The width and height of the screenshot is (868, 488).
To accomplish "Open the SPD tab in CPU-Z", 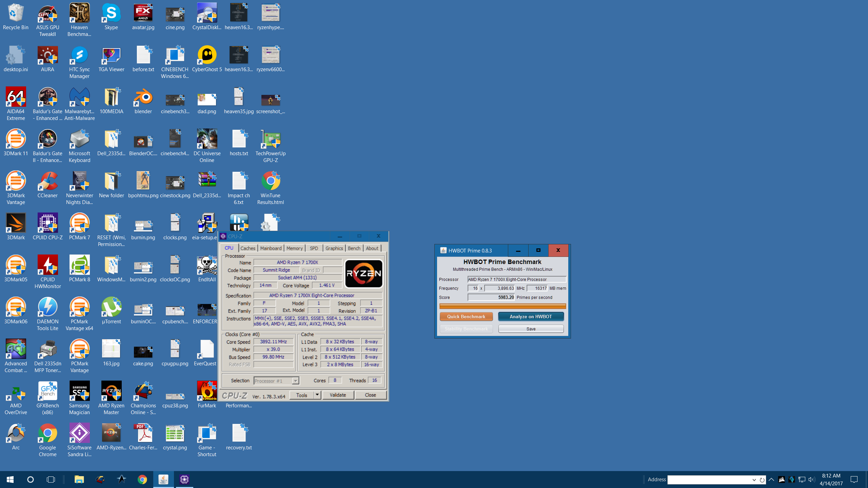I will (x=314, y=248).
